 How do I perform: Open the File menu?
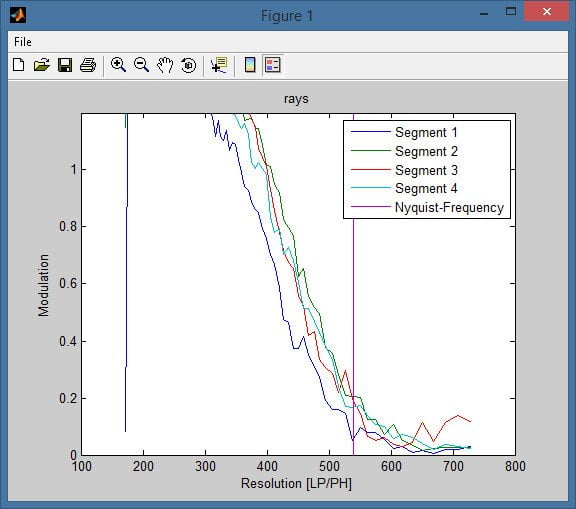[23, 41]
